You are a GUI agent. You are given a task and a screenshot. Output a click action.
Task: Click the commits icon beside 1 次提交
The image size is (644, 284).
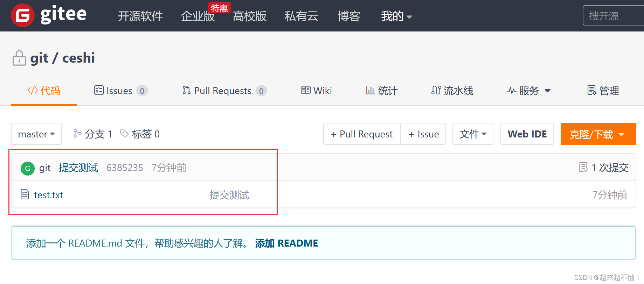tap(583, 167)
